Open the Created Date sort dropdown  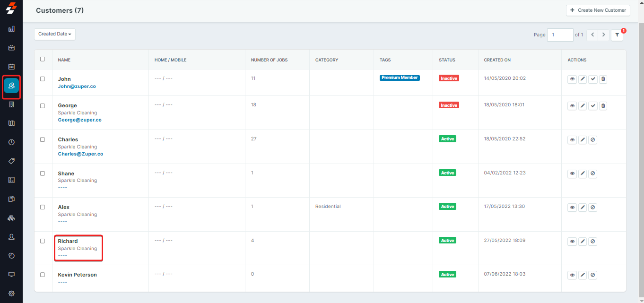pyautogui.click(x=54, y=34)
